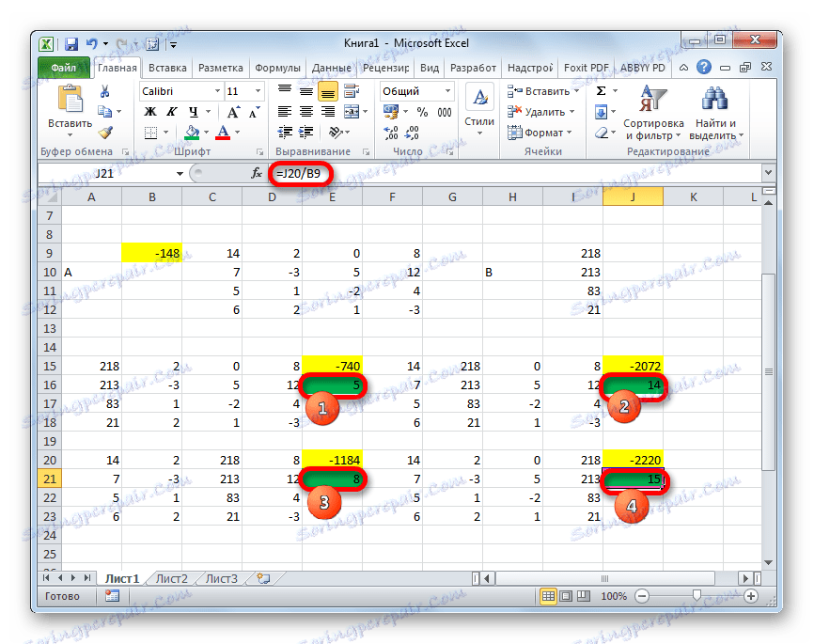Image resolution: width=814 pixels, height=644 pixels.
Task: Click the insert function fx icon
Action: pyautogui.click(x=257, y=173)
